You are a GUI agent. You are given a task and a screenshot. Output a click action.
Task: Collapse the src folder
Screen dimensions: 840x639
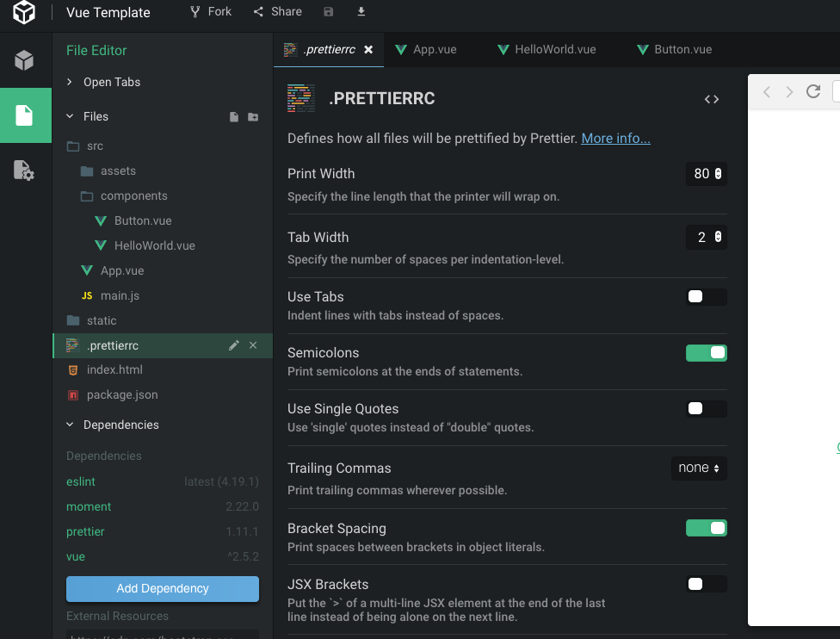pyautogui.click(x=84, y=146)
